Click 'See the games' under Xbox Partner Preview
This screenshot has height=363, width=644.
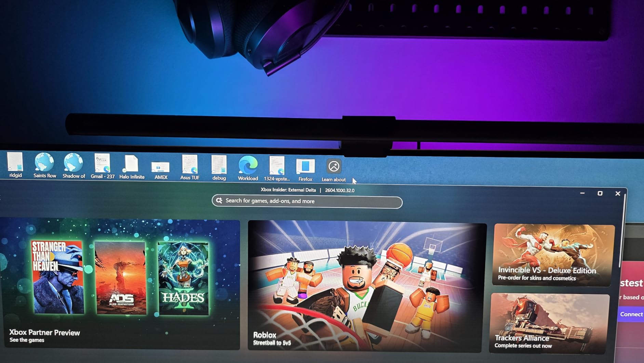27,340
